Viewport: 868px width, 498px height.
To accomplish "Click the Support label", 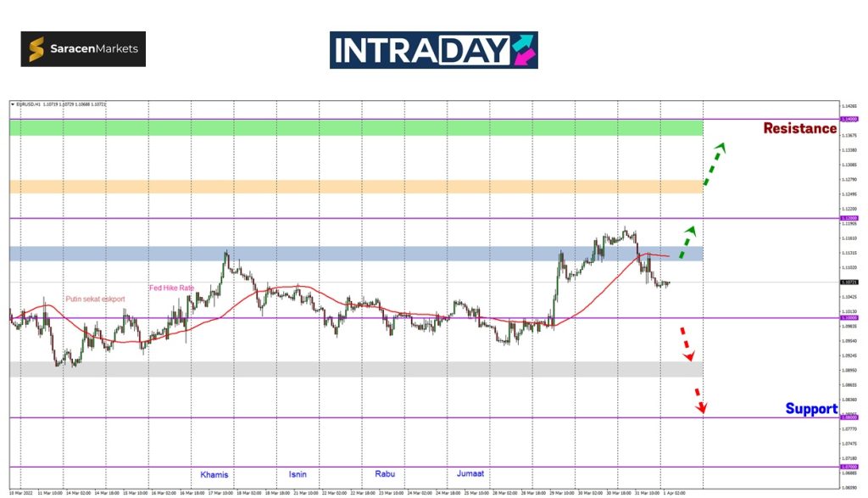I will click(810, 409).
